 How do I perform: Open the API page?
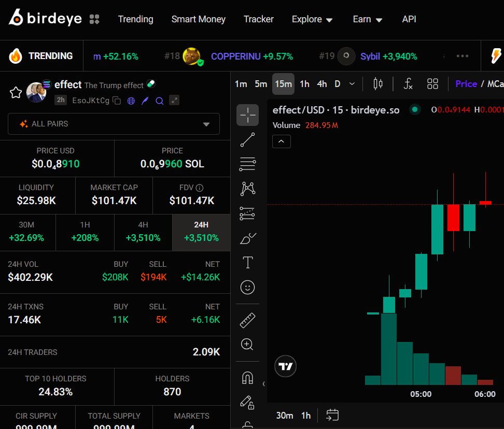tap(409, 19)
